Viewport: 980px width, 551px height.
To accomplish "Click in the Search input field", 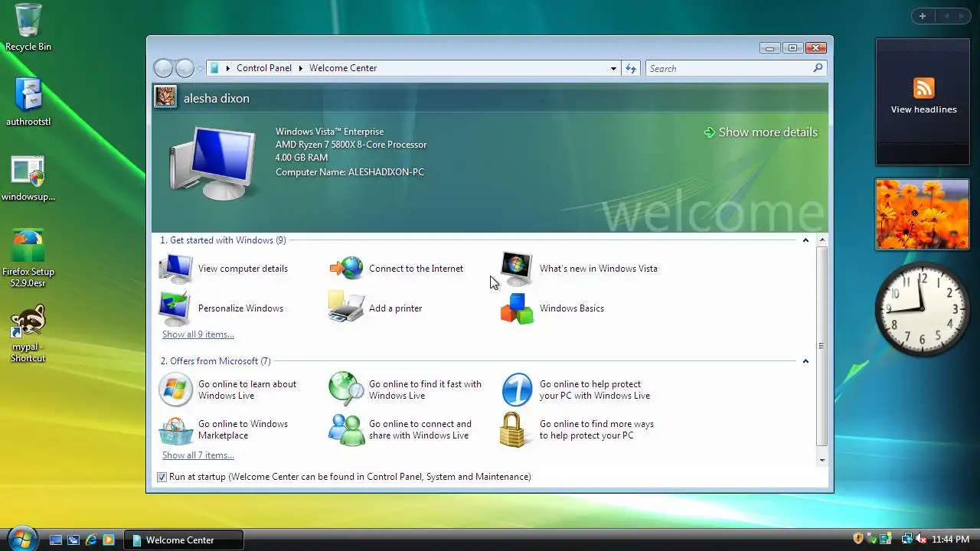I will tap(729, 68).
